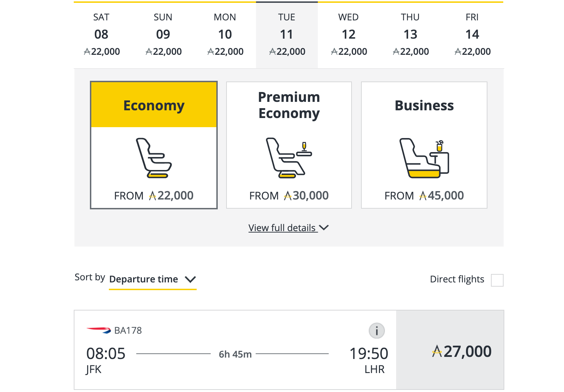Select the SUN 09 date tab

click(x=163, y=35)
